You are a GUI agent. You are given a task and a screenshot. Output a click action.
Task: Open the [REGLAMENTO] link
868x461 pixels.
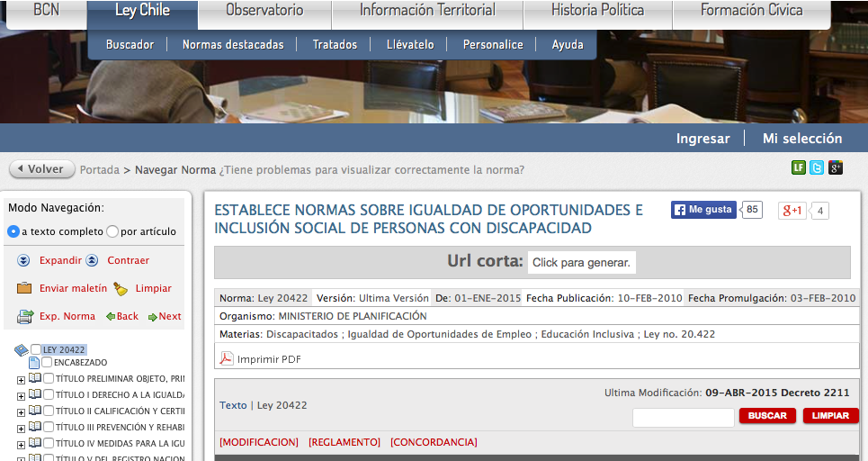(x=345, y=442)
